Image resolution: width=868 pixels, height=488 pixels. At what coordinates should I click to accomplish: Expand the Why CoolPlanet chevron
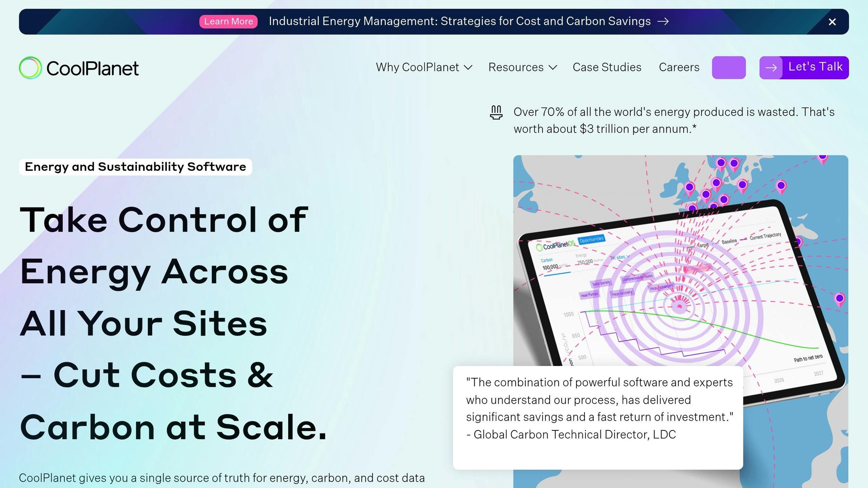point(468,67)
